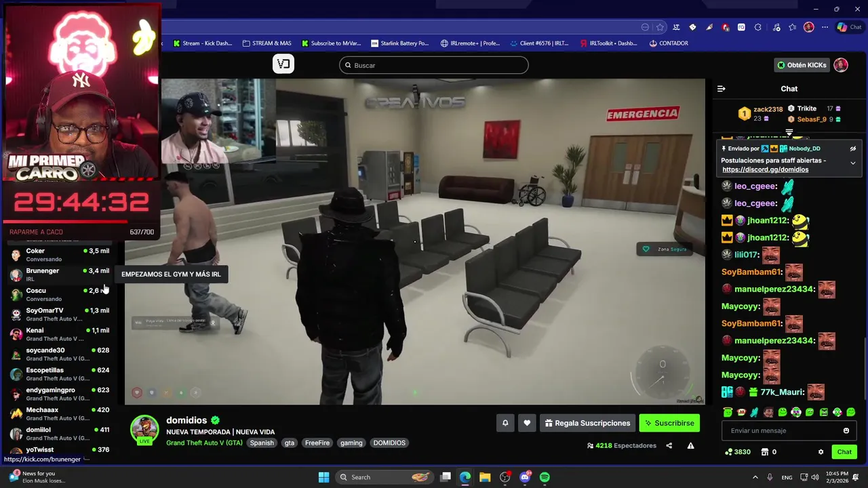This screenshot has width=868, height=488.
Task: Open the emoji picker in message box
Action: click(846, 430)
